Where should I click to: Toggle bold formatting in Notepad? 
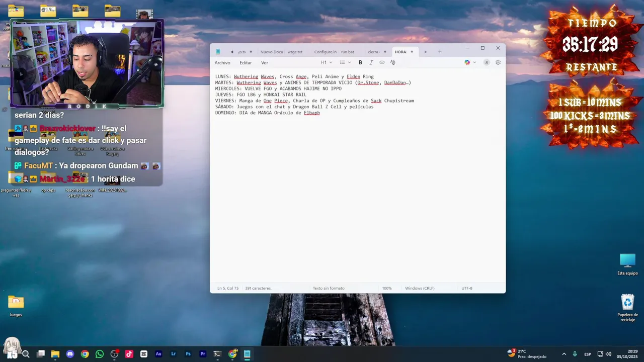coord(360,62)
